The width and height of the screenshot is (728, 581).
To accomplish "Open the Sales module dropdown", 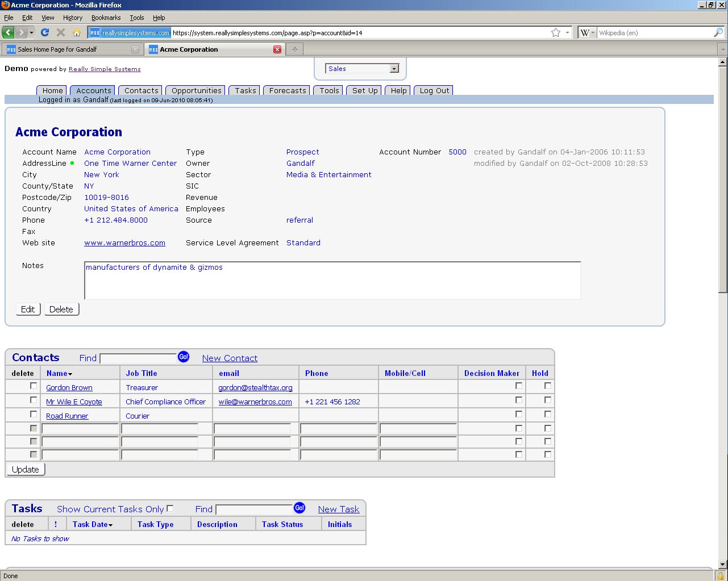I will [x=362, y=69].
